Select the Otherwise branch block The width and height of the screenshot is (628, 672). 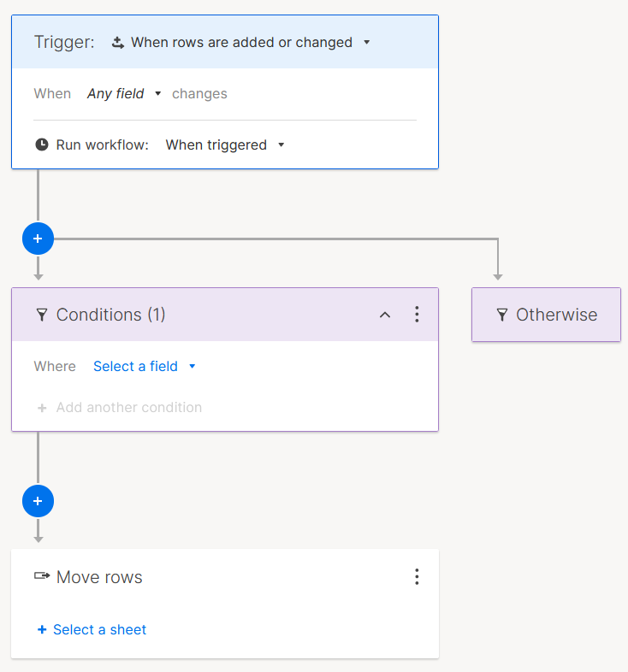point(546,315)
